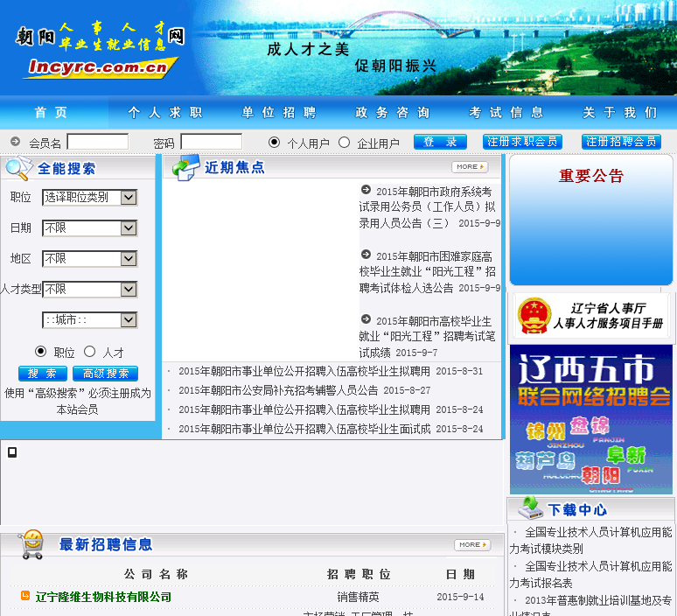Open 计算机应用能力考试报名表 download

(590, 575)
